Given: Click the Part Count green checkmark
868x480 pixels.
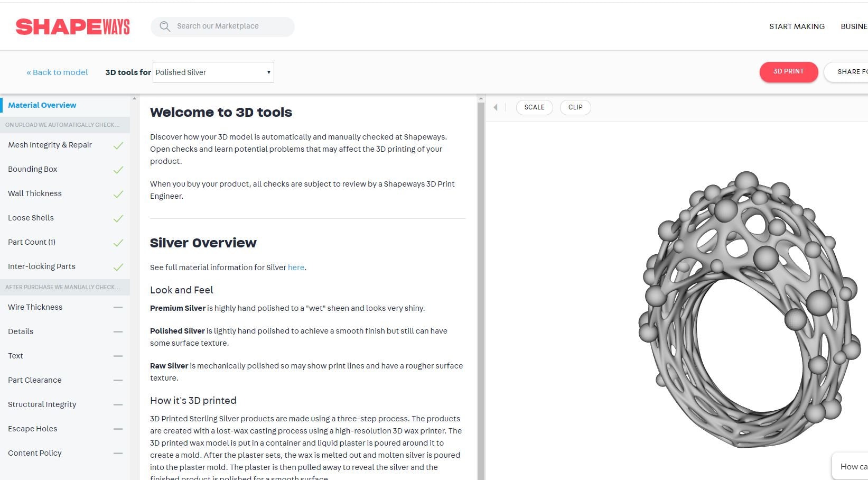Looking at the screenshot, I should [x=118, y=243].
